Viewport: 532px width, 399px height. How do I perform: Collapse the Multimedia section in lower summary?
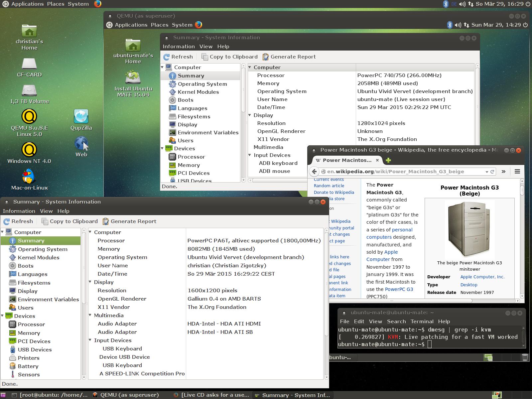point(90,315)
